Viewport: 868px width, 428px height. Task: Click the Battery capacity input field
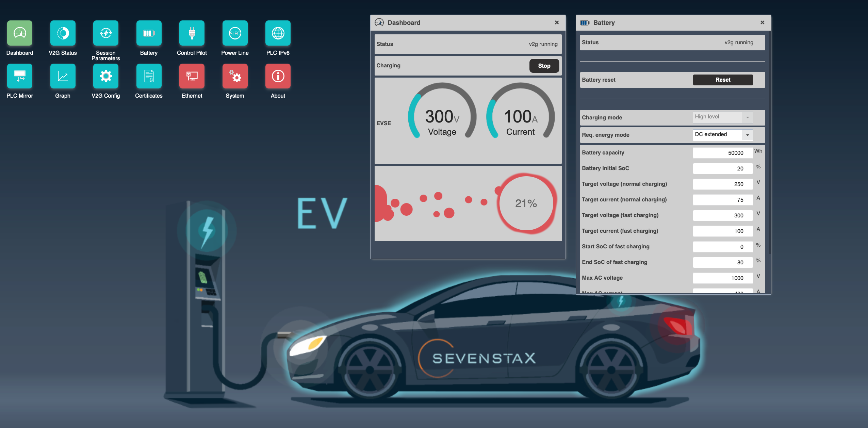[722, 153]
